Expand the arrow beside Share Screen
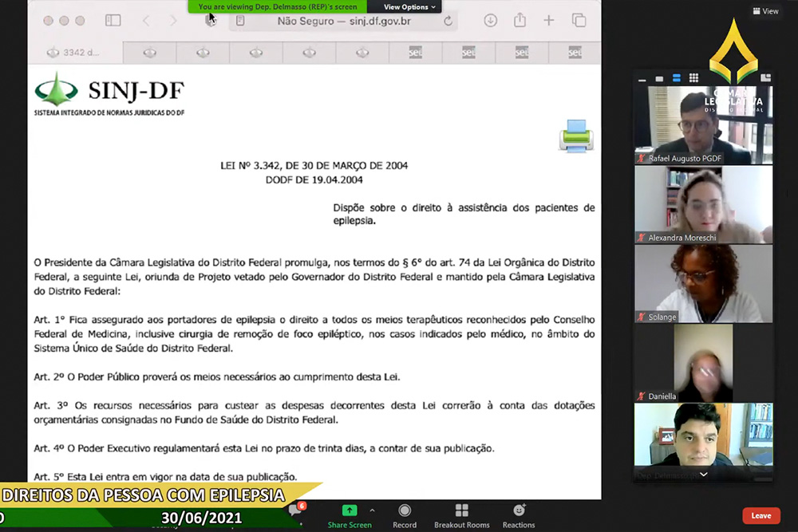This screenshot has width=798, height=532. coord(372,510)
